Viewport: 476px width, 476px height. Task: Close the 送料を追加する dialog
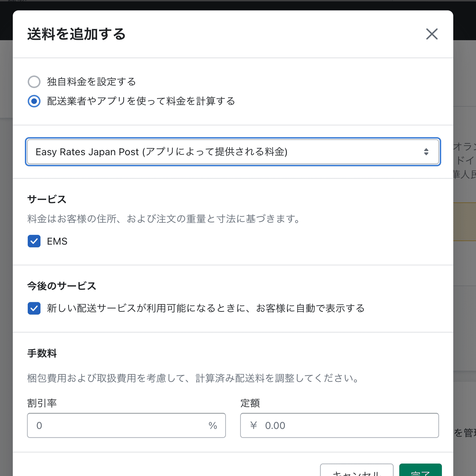tap(432, 34)
